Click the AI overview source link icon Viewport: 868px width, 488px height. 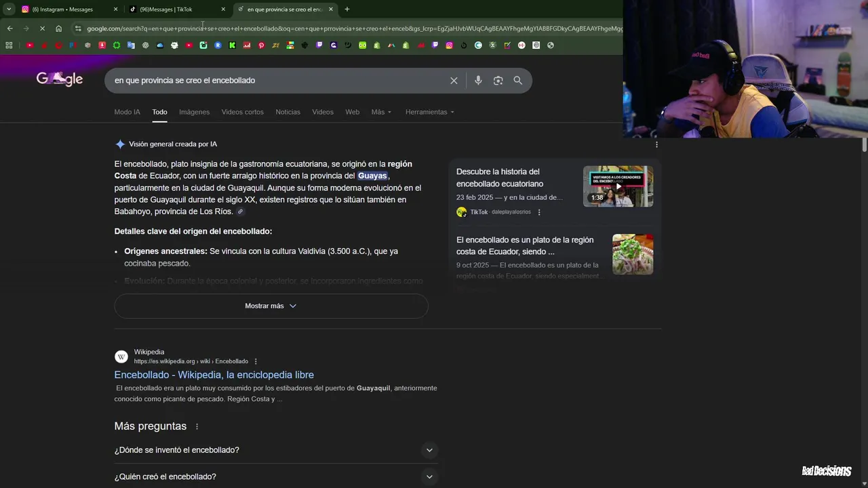[240, 212]
